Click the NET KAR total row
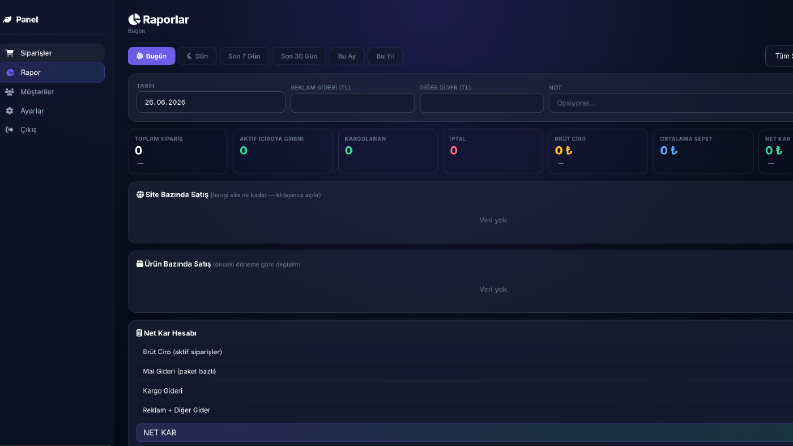The height and width of the screenshot is (446, 793). click(x=464, y=432)
